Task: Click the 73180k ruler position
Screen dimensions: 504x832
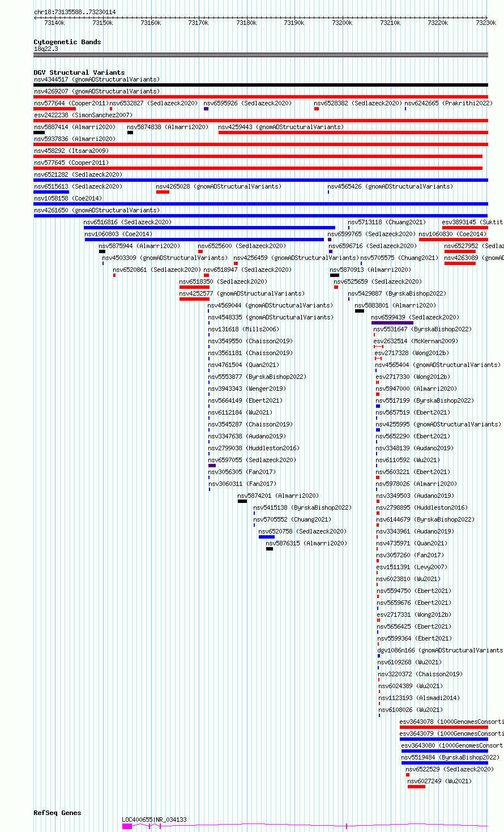Action: (x=246, y=23)
